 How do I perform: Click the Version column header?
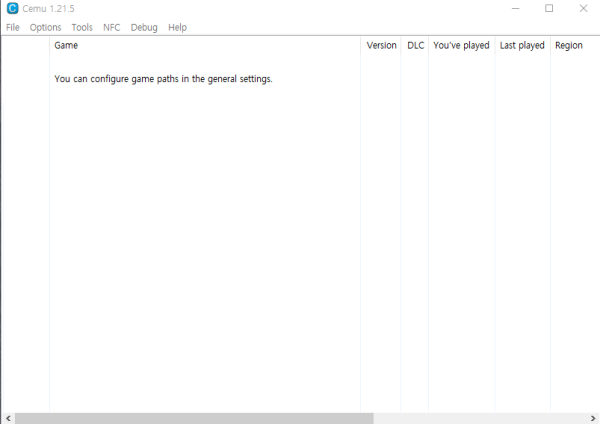[x=381, y=46]
